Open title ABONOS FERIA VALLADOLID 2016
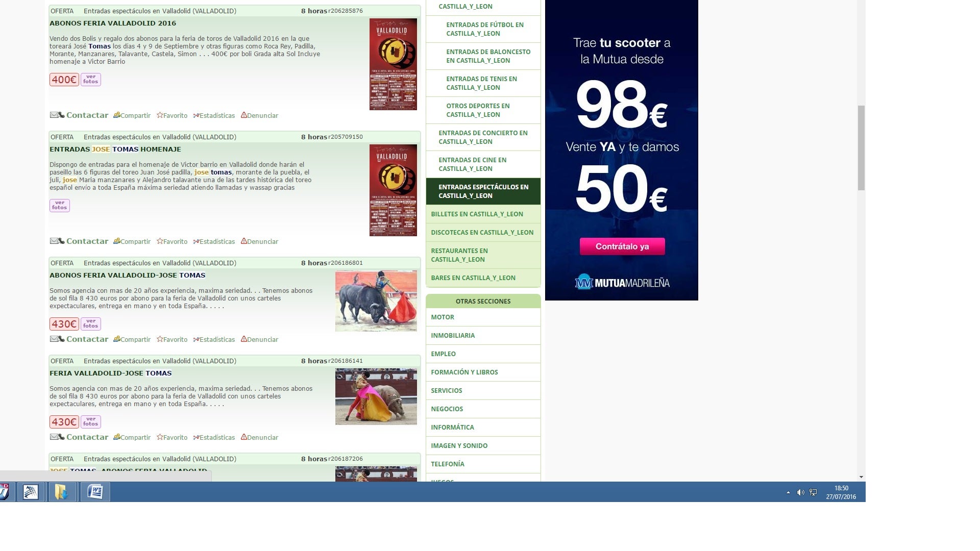Viewport: 980px width, 551px height. (113, 23)
